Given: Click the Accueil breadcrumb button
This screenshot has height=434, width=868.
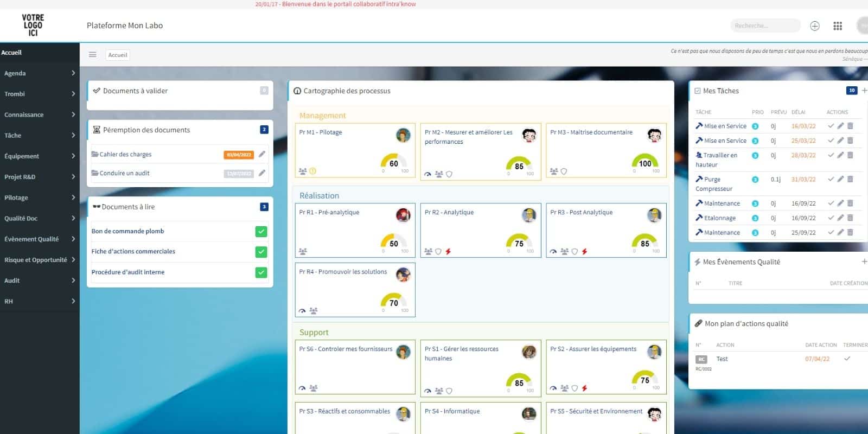Looking at the screenshot, I should tap(117, 55).
